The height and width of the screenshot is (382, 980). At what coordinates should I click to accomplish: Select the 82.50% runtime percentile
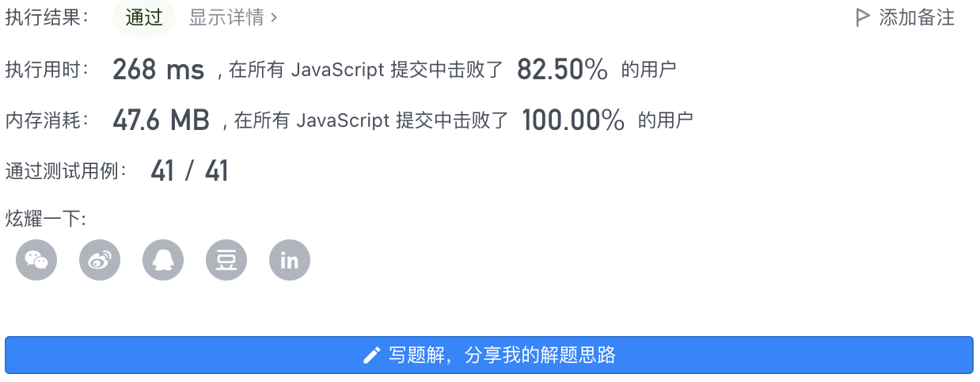(562, 70)
